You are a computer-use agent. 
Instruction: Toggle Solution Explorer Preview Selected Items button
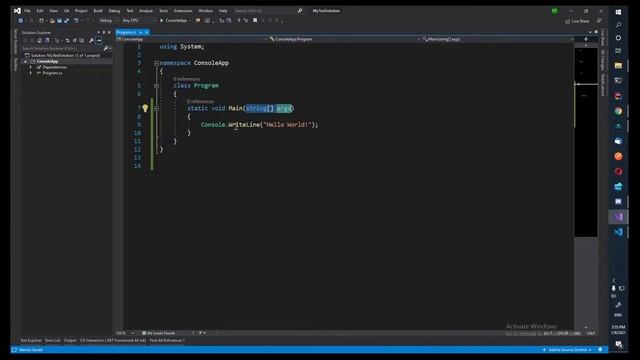(99, 40)
